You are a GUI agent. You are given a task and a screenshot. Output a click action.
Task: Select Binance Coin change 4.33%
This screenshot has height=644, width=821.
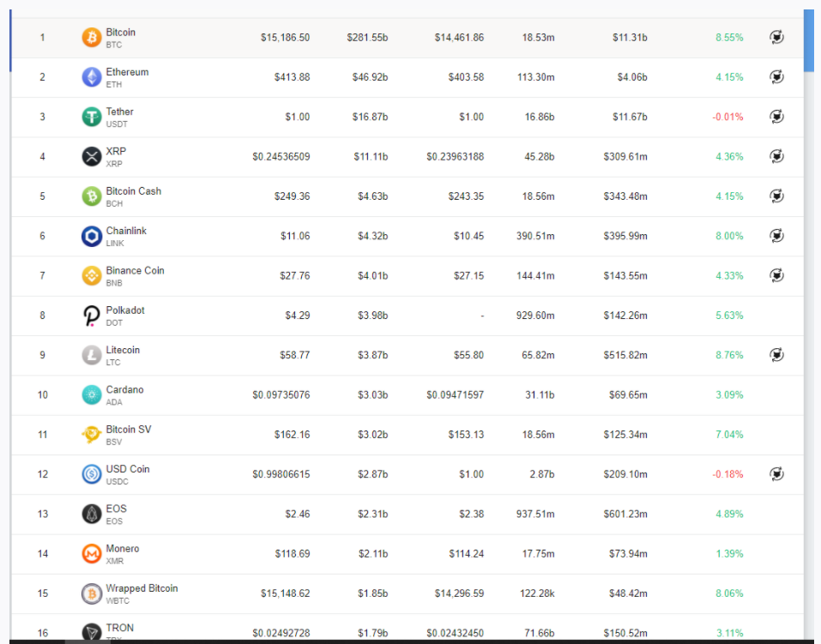[x=729, y=276]
